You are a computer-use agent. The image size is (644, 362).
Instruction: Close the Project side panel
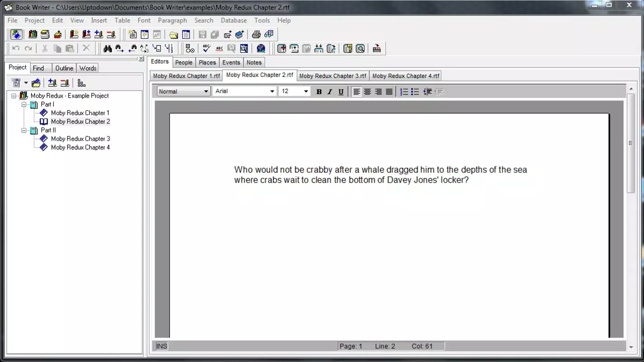pos(141,59)
